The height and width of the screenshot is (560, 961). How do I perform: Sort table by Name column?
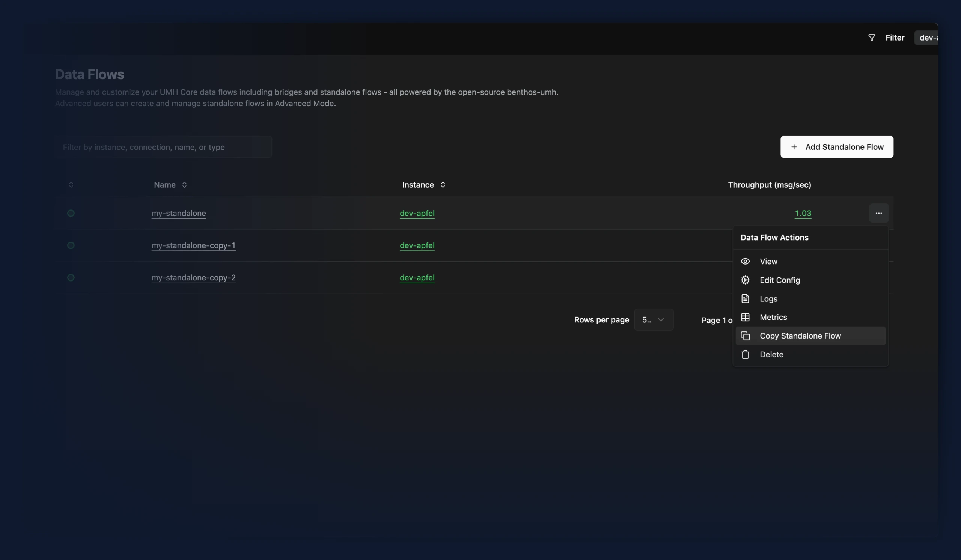pyautogui.click(x=170, y=185)
